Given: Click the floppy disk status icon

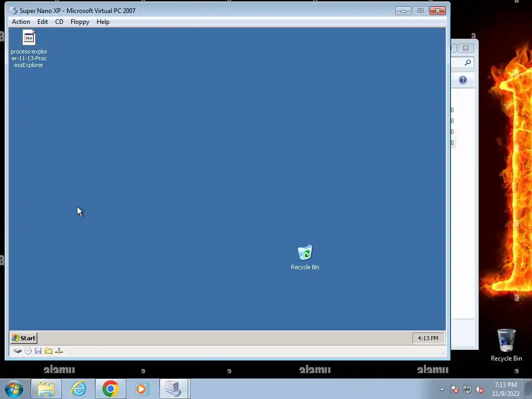Looking at the screenshot, I should [x=38, y=351].
